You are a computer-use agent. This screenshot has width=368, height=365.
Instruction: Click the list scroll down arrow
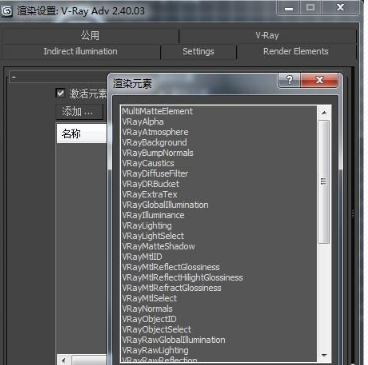pyautogui.click(x=324, y=356)
